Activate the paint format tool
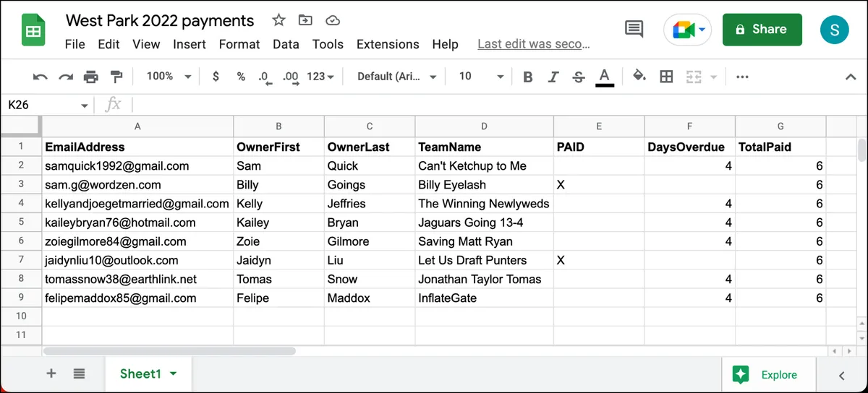Screen dimensions: 868x393 click(x=116, y=77)
